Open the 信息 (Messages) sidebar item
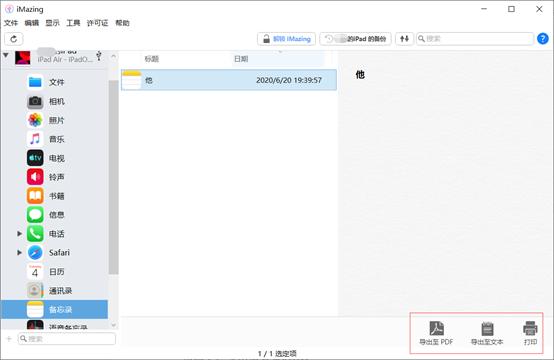The image size is (554, 360). click(55, 215)
